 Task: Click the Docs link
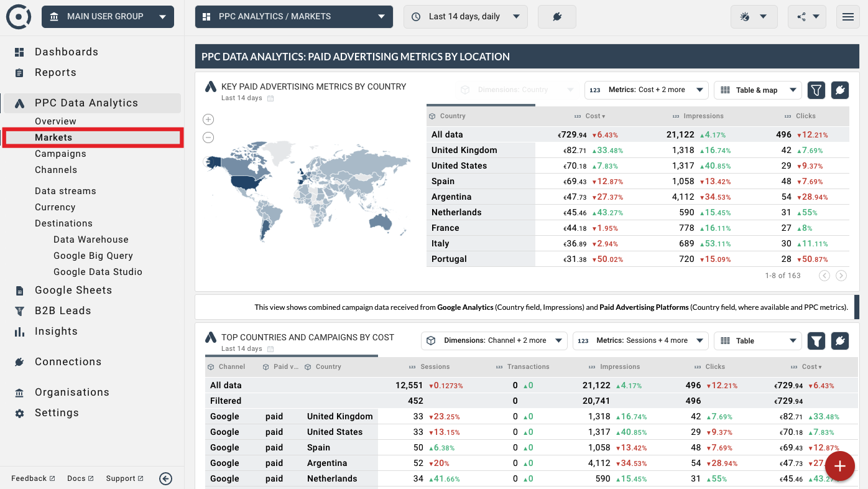[80, 478]
